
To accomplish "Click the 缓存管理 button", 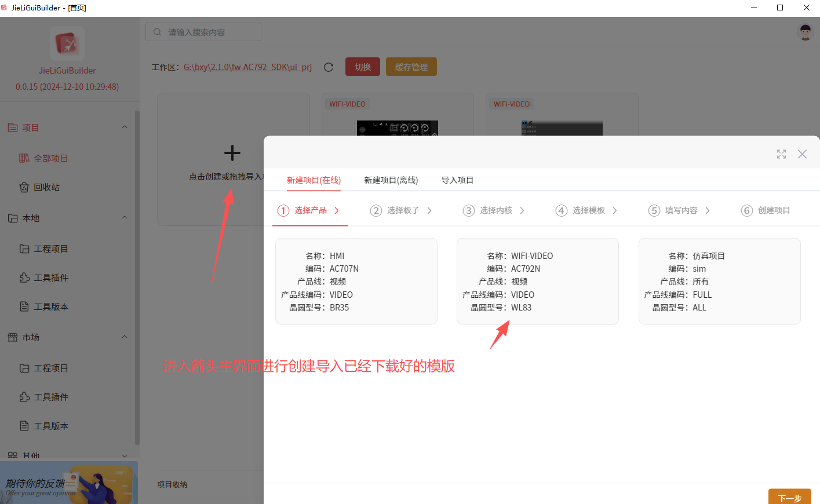I will click(411, 67).
